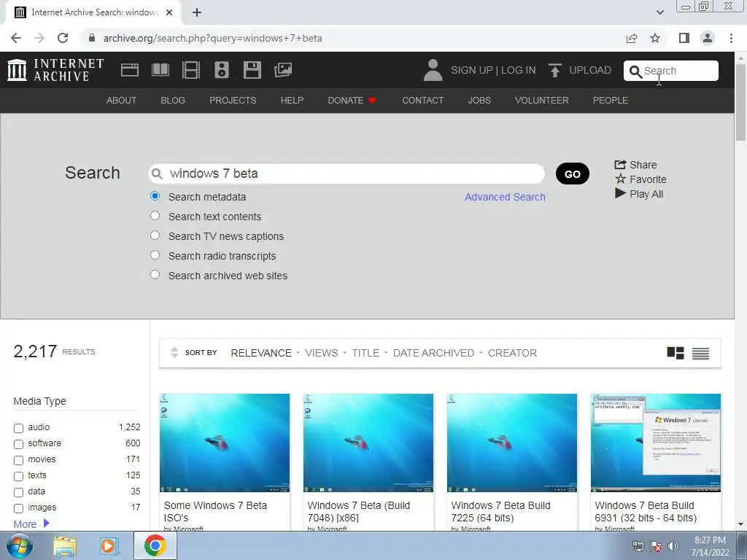Click the volume speaker tray icon
This screenshot has width=747, height=560.
tap(673, 546)
